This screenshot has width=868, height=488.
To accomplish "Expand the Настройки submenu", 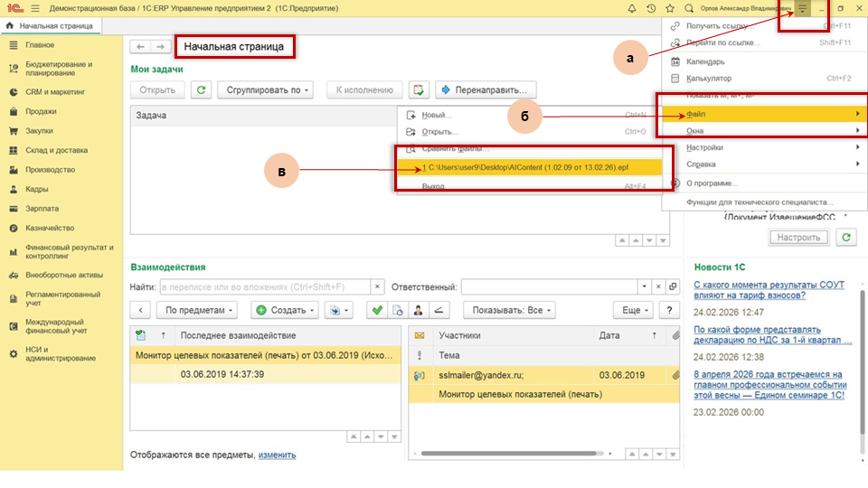I will pyautogui.click(x=764, y=147).
